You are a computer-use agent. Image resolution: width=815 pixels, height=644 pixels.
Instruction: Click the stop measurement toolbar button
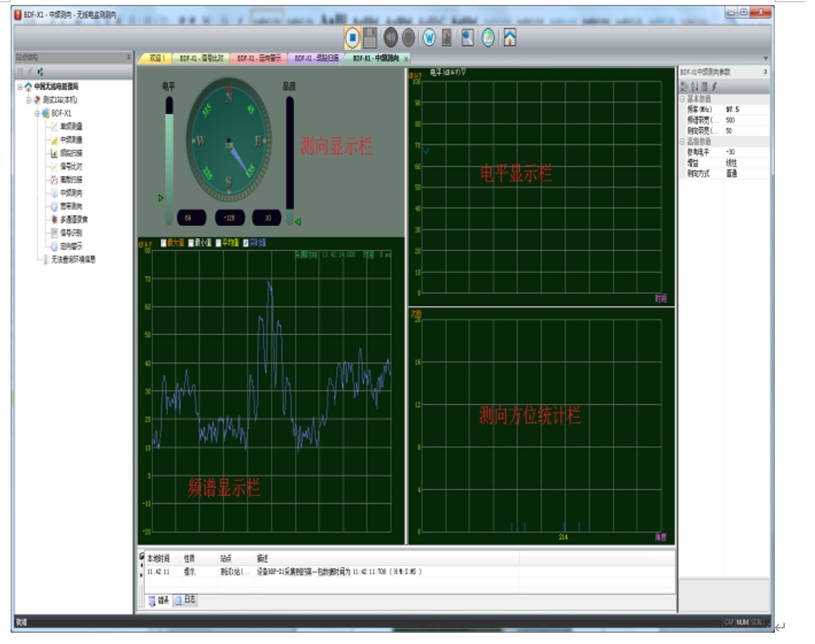[353, 37]
